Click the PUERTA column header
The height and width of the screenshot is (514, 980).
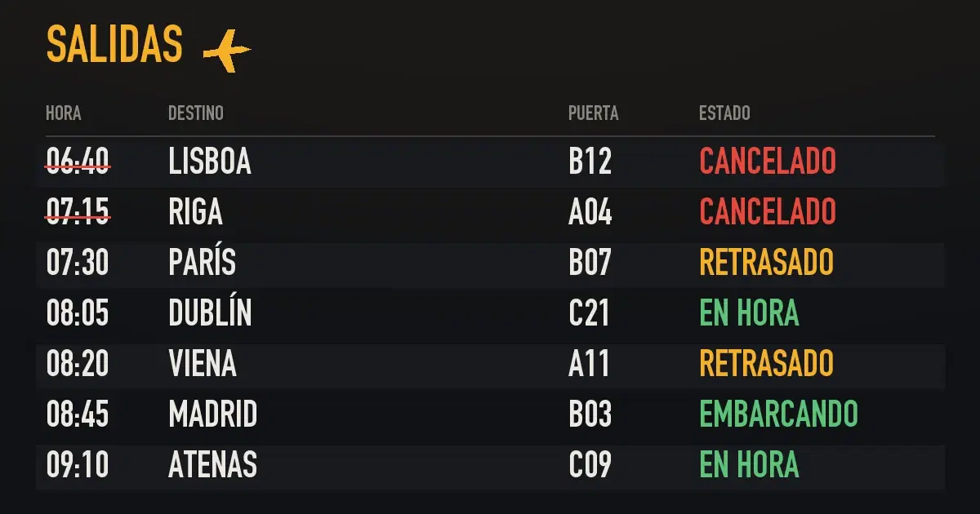coord(594,113)
